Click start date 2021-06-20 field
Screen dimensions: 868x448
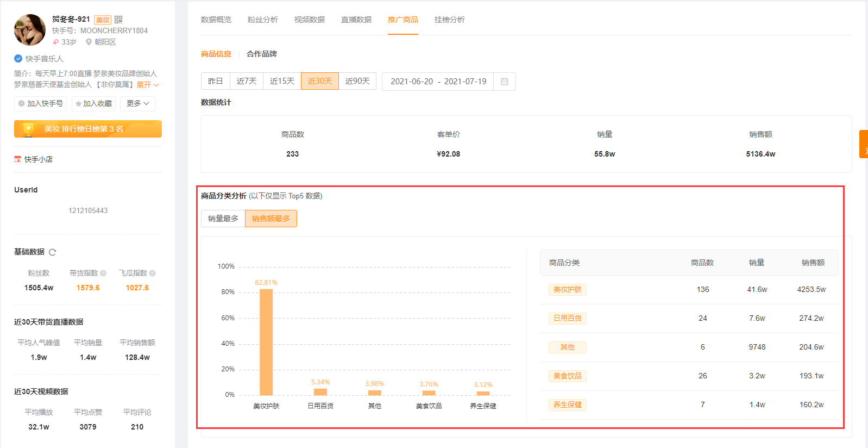tap(412, 82)
